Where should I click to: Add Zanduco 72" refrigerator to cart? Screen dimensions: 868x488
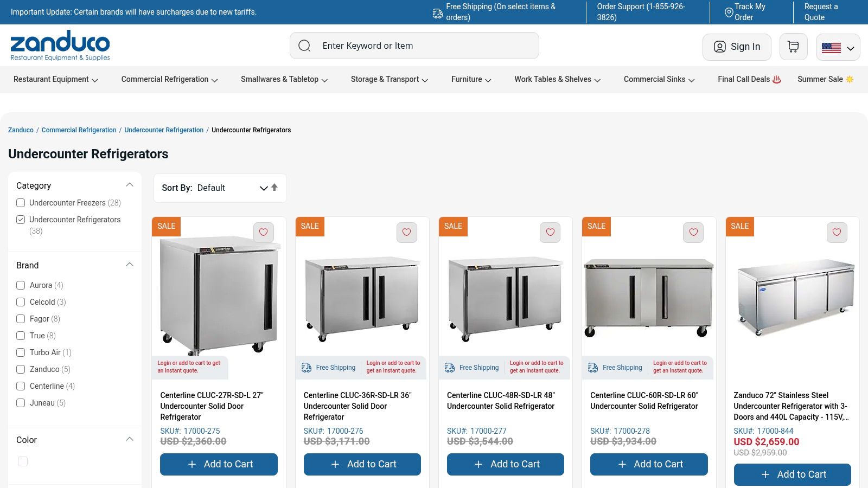[x=793, y=474]
